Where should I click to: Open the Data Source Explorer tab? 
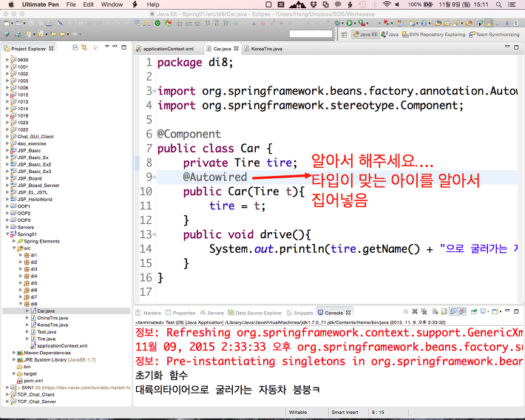tap(255, 313)
